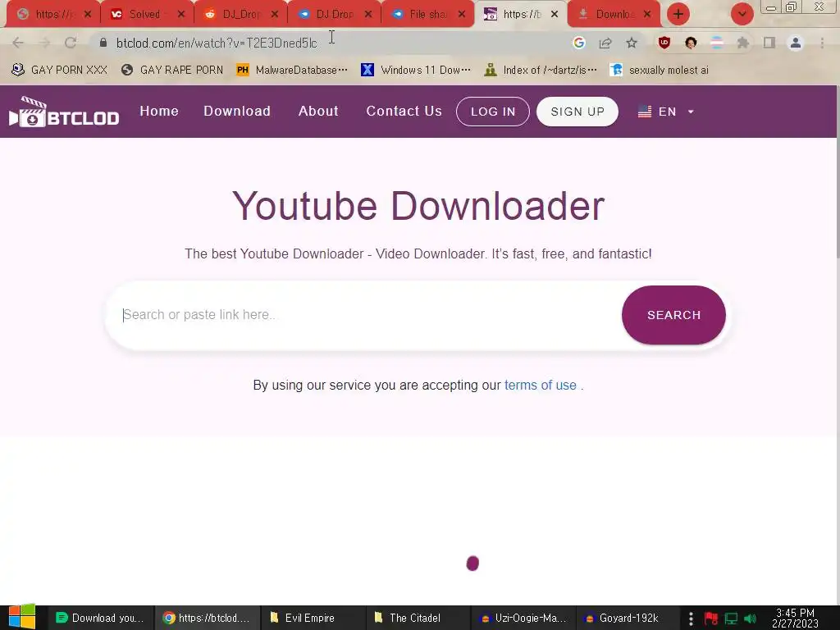Screen dimensions: 840x630
Task: Close the Downlo tab
Action: [x=647, y=14]
